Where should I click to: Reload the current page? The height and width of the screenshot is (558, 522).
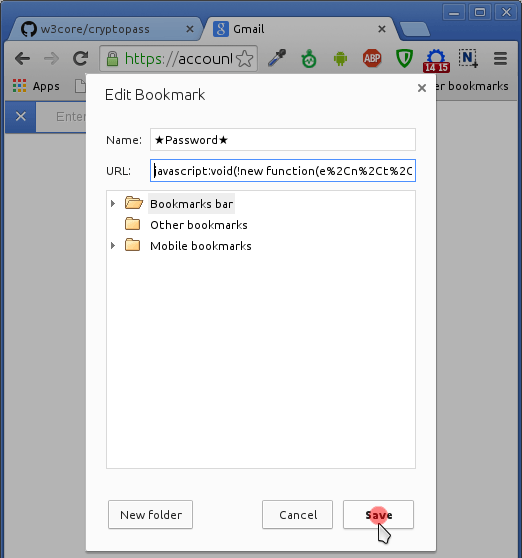click(x=80, y=58)
